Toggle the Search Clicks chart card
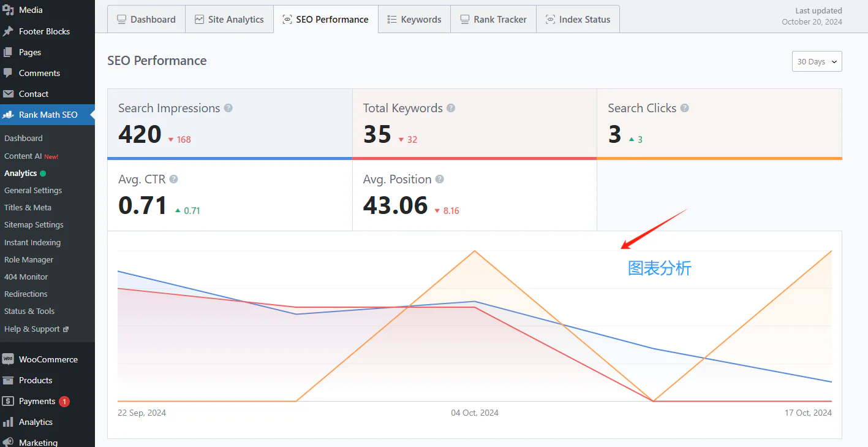Image resolution: width=868 pixels, height=447 pixels. (x=719, y=123)
